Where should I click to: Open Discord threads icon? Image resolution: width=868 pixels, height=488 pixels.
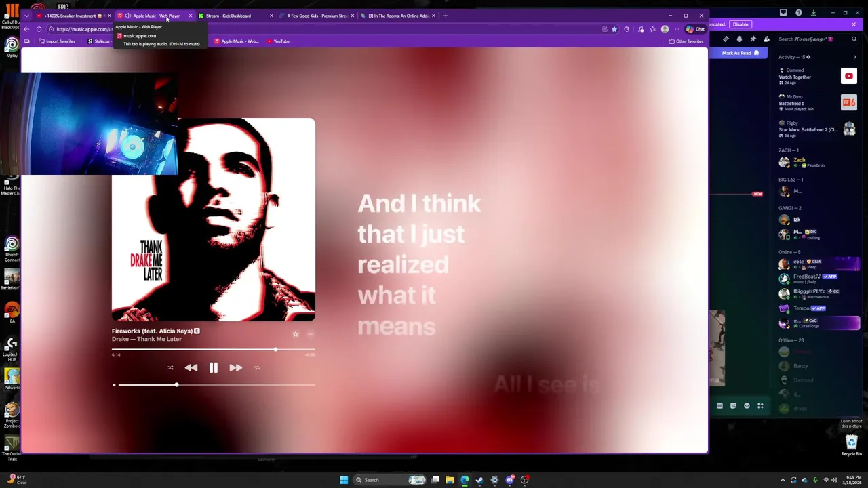click(x=726, y=39)
